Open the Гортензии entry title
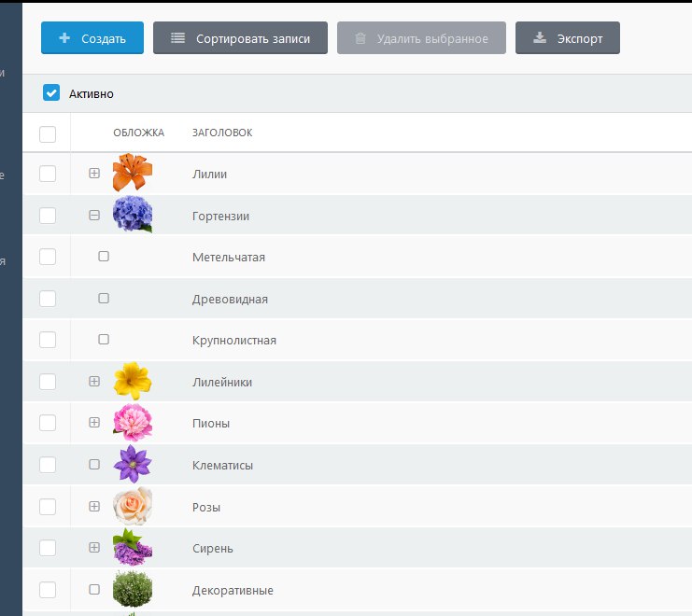This screenshot has height=616, width=692. tap(220, 216)
